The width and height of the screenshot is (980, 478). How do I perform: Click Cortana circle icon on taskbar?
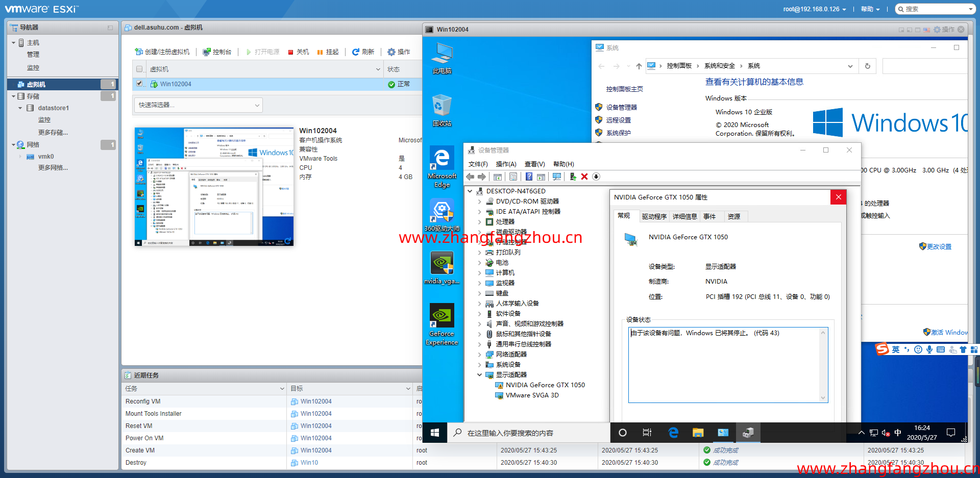[x=623, y=433]
